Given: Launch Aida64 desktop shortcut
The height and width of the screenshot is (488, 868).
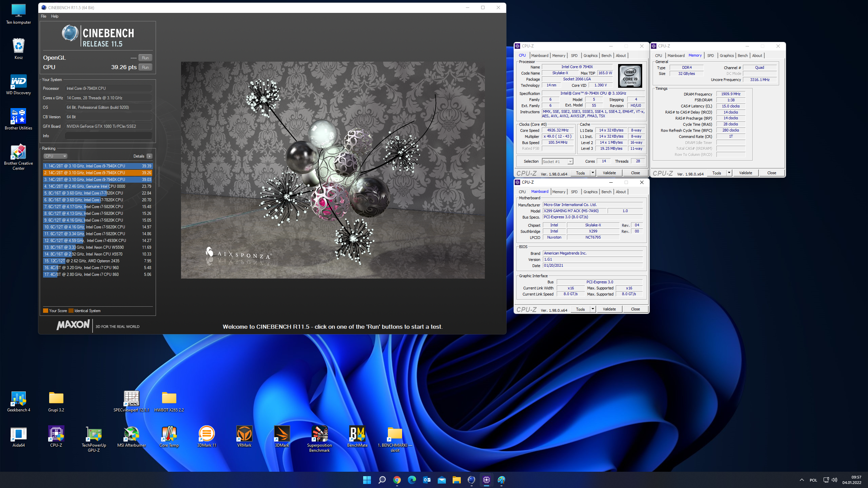Looking at the screenshot, I should click(19, 437).
